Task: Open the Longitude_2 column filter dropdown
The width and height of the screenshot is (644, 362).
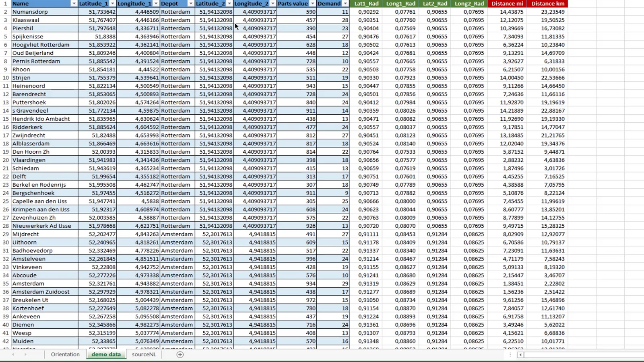Action: point(272,4)
